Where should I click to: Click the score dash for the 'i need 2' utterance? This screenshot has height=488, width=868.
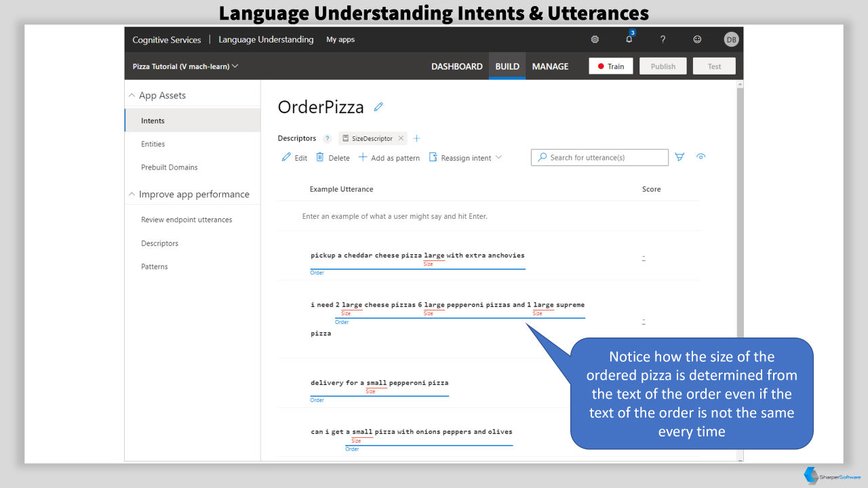[x=644, y=320]
